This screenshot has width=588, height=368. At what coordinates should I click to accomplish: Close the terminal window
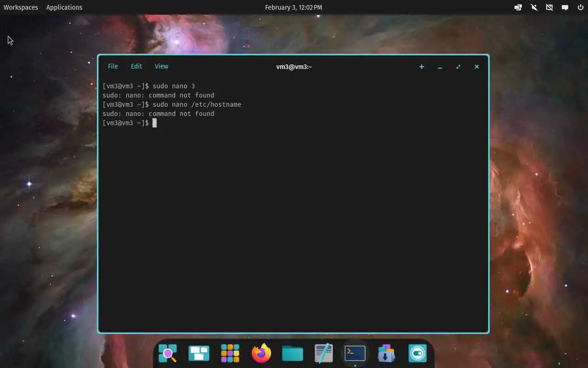[477, 67]
